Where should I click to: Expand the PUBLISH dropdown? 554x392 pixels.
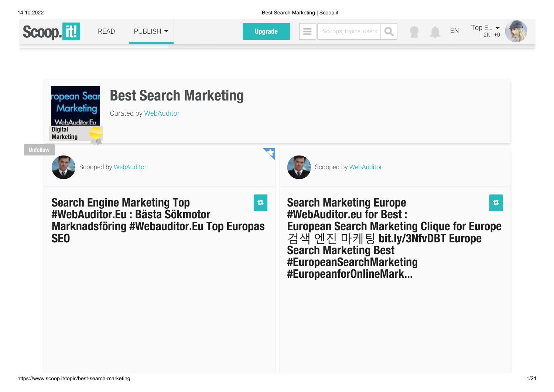(x=151, y=31)
